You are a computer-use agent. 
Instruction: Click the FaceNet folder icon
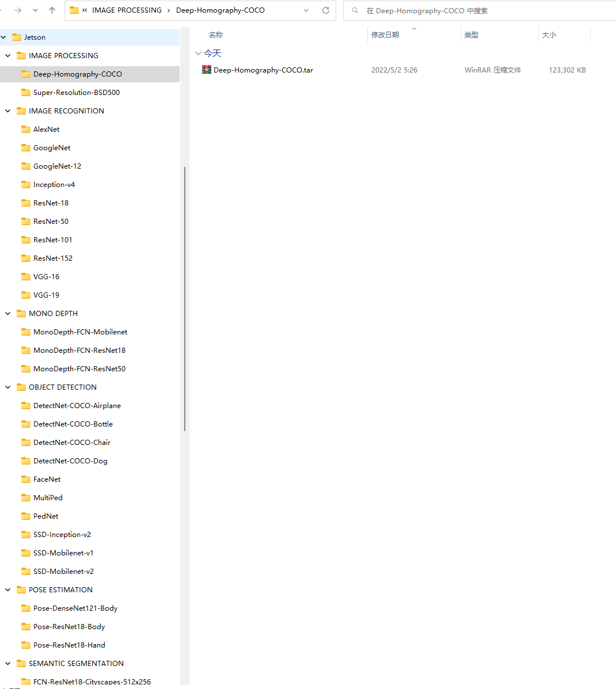point(26,479)
